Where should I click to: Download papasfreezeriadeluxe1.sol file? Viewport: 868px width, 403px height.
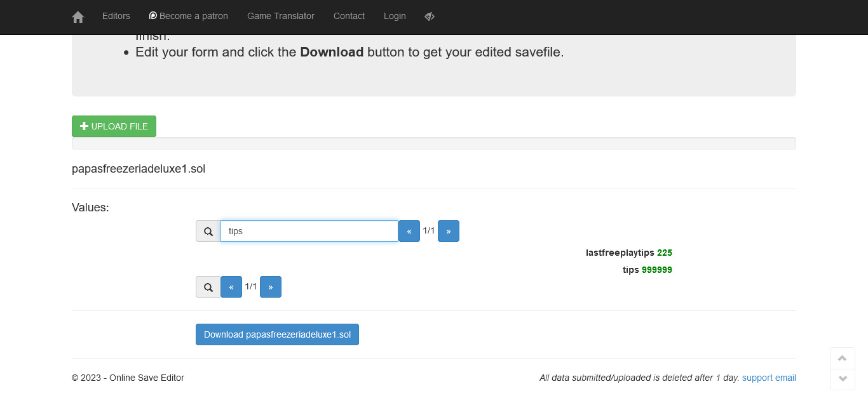(x=277, y=334)
